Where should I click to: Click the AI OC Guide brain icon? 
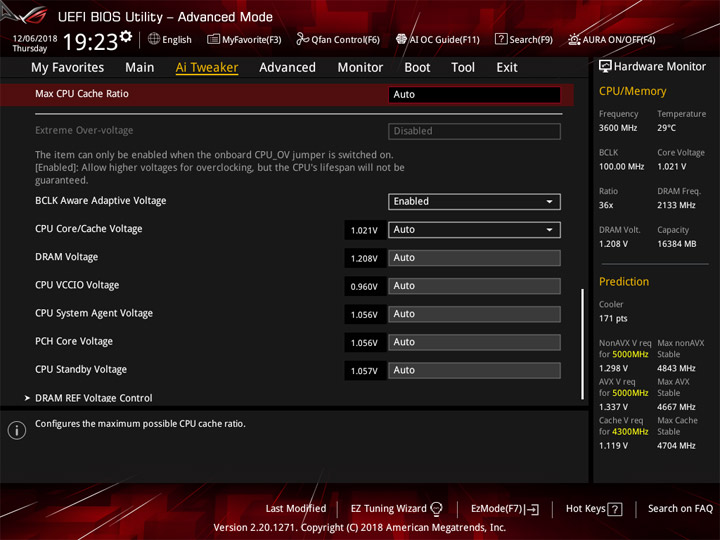401,39
